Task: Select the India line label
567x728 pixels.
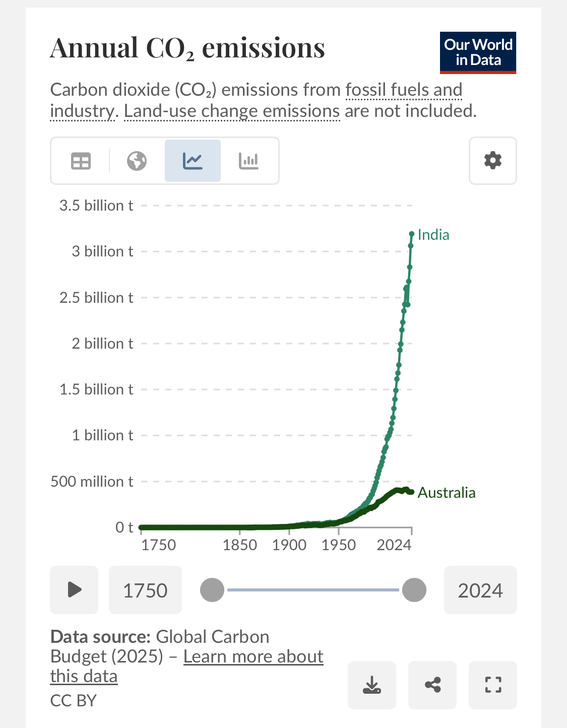Action: (x=433, y=235)
